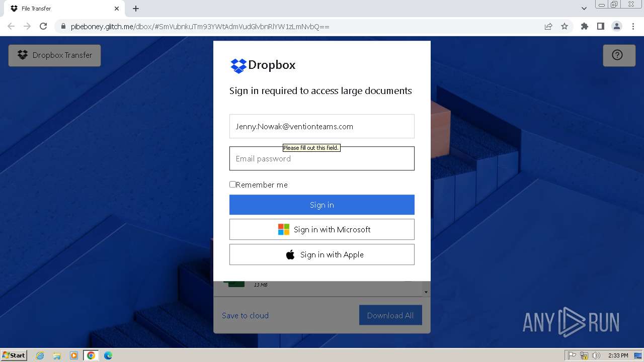Viewport: 644px width, 362px height.
Task: Click the Action Center flag tray icon
Action: (572, 355)
